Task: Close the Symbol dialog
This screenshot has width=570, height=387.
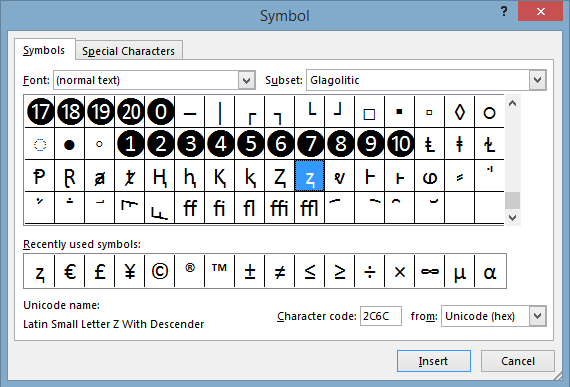Action: click(x=541, y=11)
